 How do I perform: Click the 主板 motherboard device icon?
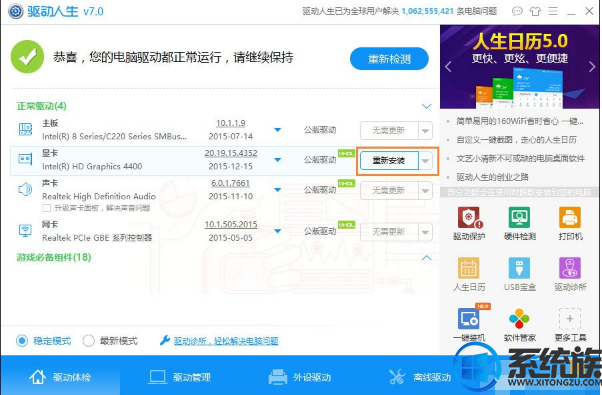[x=25, y=129]
